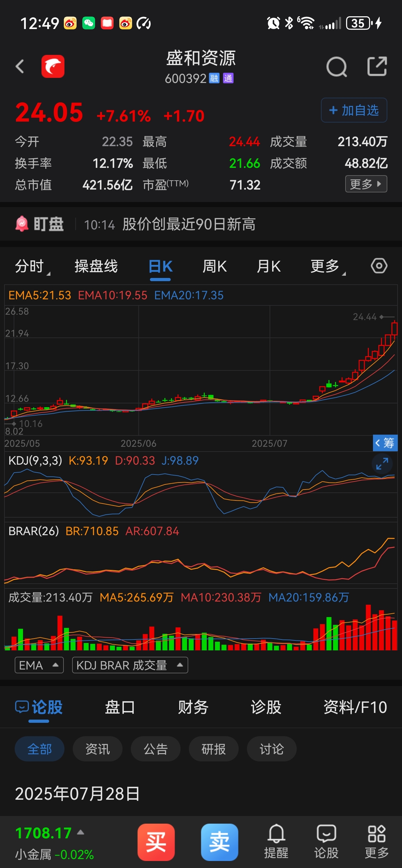This screenshot has width=402, height=868.
Task: Expand the KDJ chart fullscreen icon
Action: [382, 464]
